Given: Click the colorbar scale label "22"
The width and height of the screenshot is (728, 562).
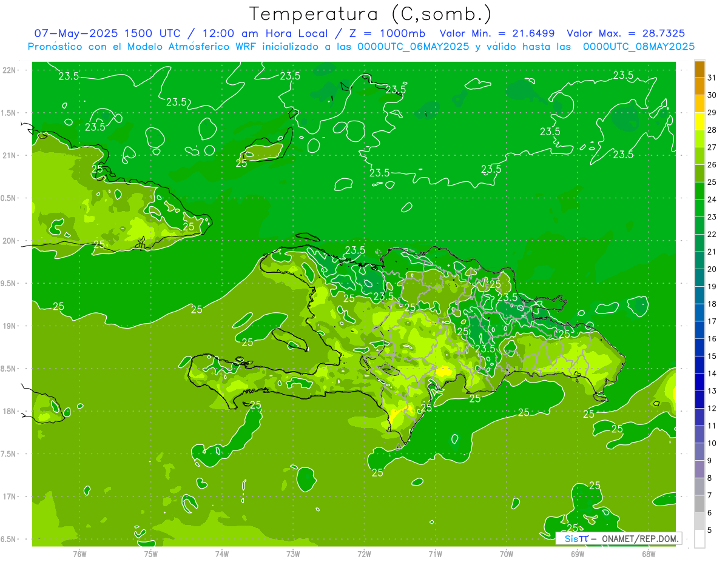Looking at the screenshot, I should click(712, 235).
